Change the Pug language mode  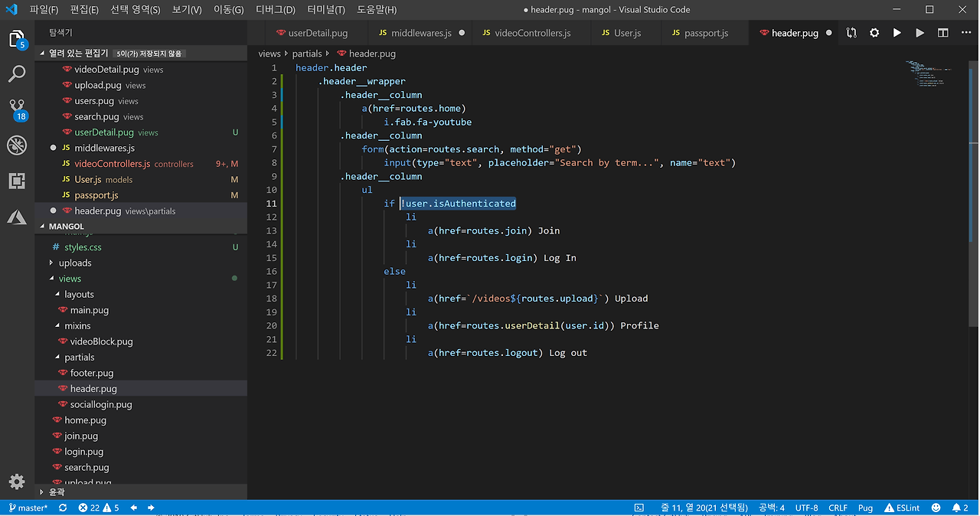click(865, 508)
